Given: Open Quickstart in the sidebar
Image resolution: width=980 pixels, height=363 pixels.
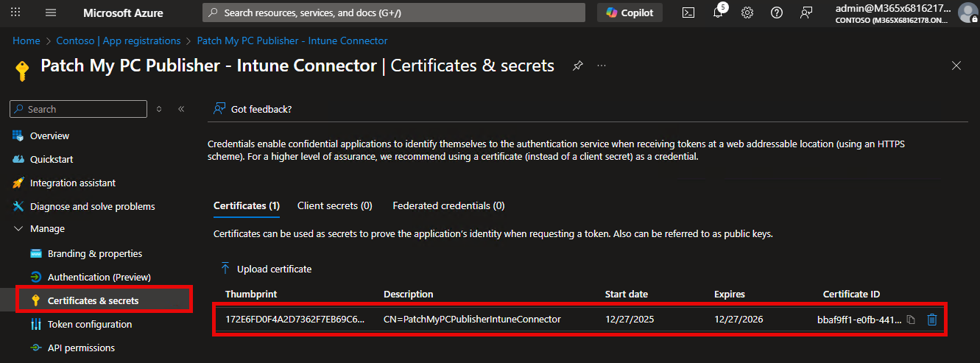Looking at the screenshot, I should [x=52, y=159].
